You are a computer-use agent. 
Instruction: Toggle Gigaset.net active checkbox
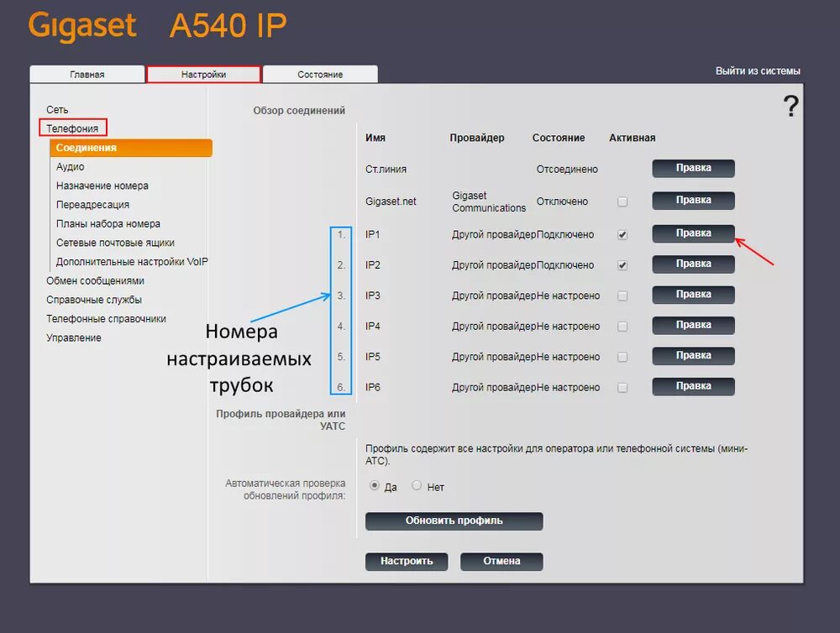click(x=622, y=201)
